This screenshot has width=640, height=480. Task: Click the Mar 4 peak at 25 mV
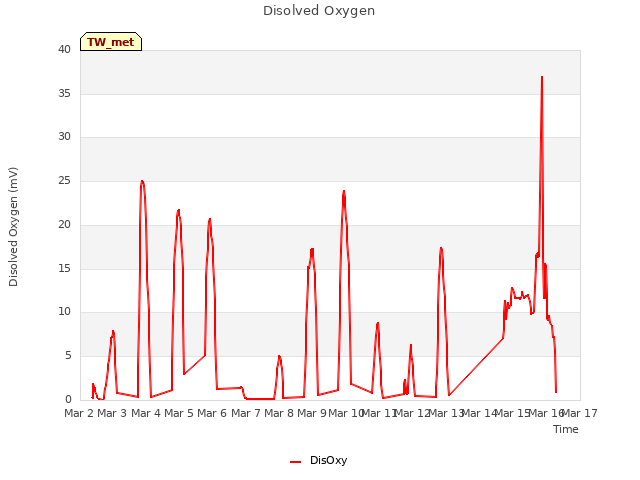point(142,181)
